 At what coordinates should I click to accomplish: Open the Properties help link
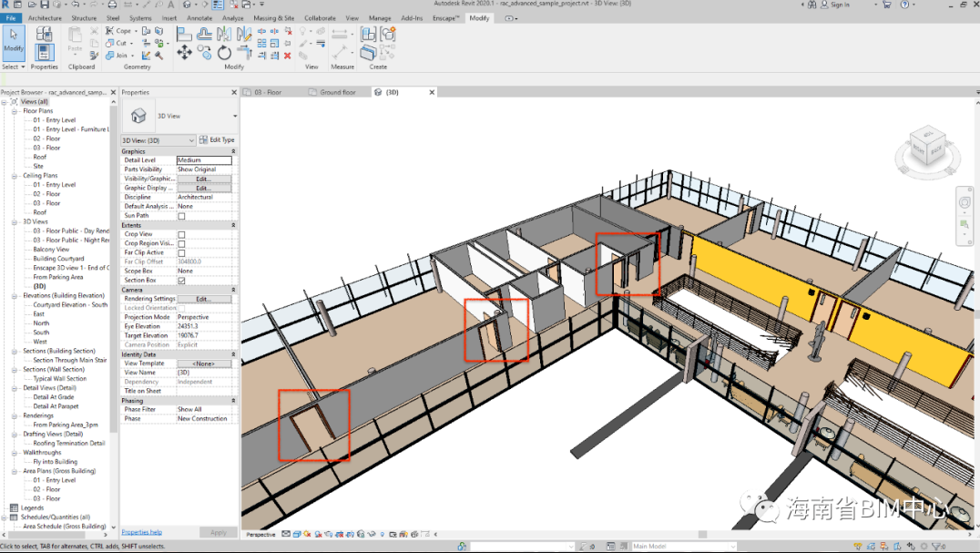[x=141, y=532]
